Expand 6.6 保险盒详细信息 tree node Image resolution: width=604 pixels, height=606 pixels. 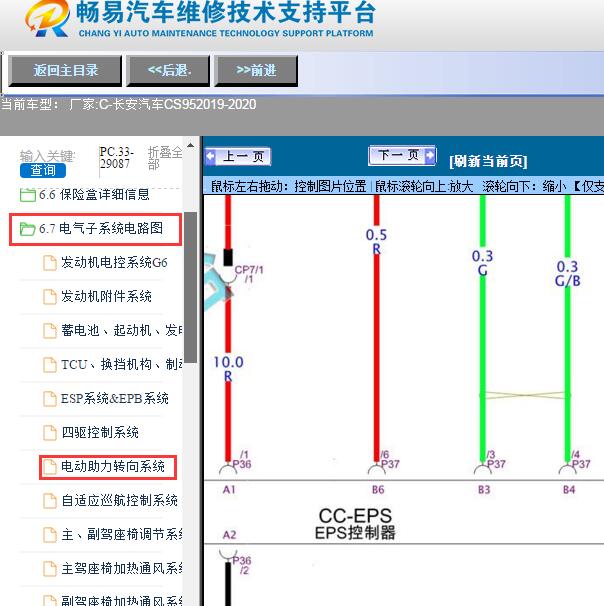point(94,194)
